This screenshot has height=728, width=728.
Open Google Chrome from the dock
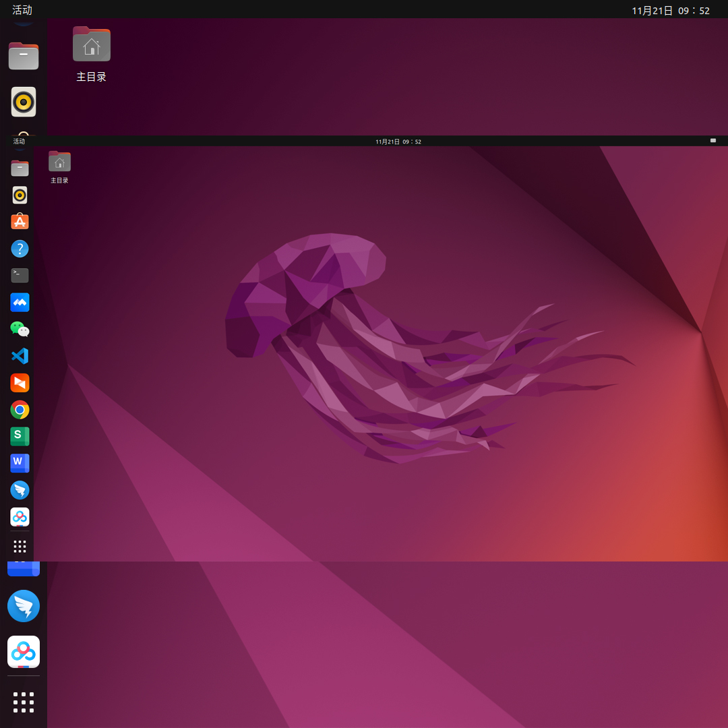(x=20, y=410)
